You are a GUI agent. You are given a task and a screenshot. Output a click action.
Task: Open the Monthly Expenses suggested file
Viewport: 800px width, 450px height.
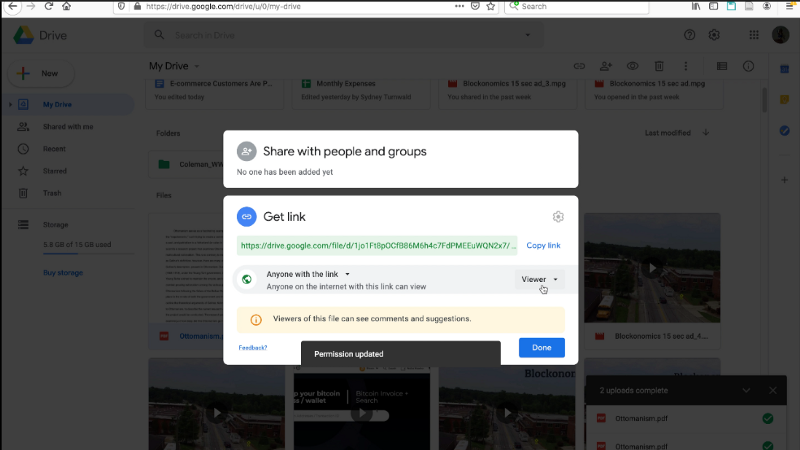[x=361, y=93]
